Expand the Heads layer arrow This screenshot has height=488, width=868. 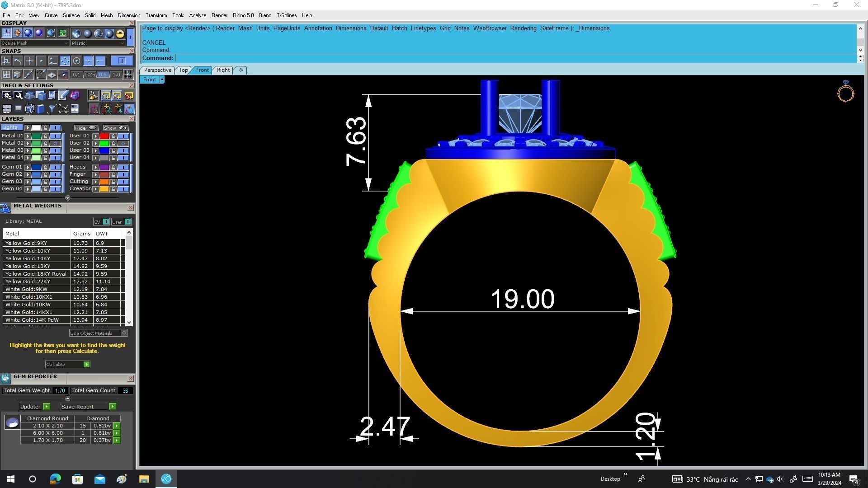pos(96,167)
